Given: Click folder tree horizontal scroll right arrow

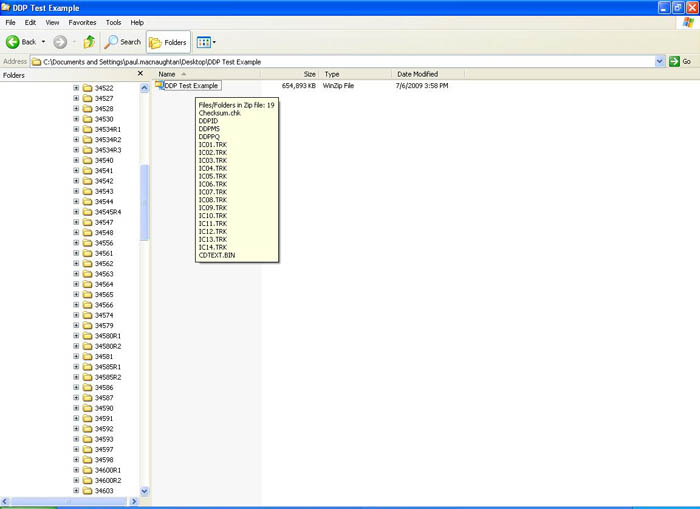Looking at the screenshot, I should pos(133,501).
